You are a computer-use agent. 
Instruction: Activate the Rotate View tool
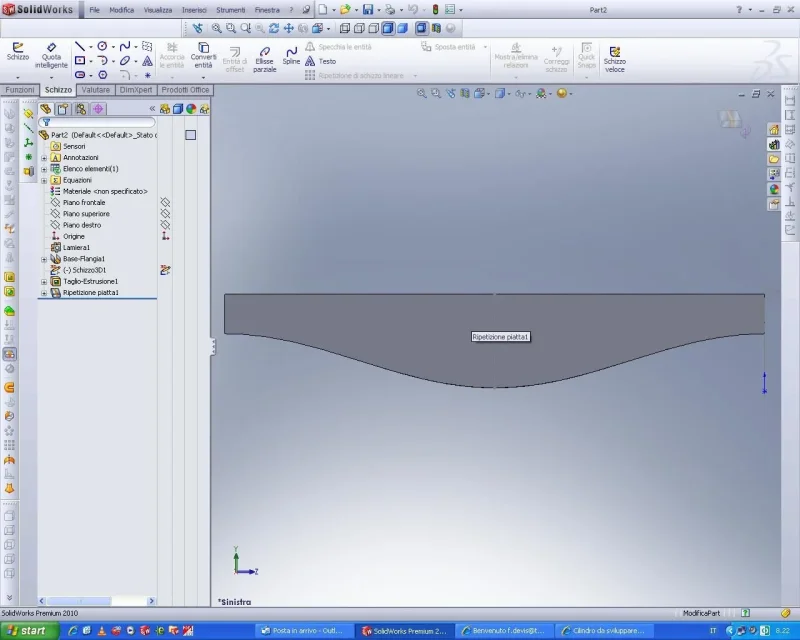coord(274,29)
